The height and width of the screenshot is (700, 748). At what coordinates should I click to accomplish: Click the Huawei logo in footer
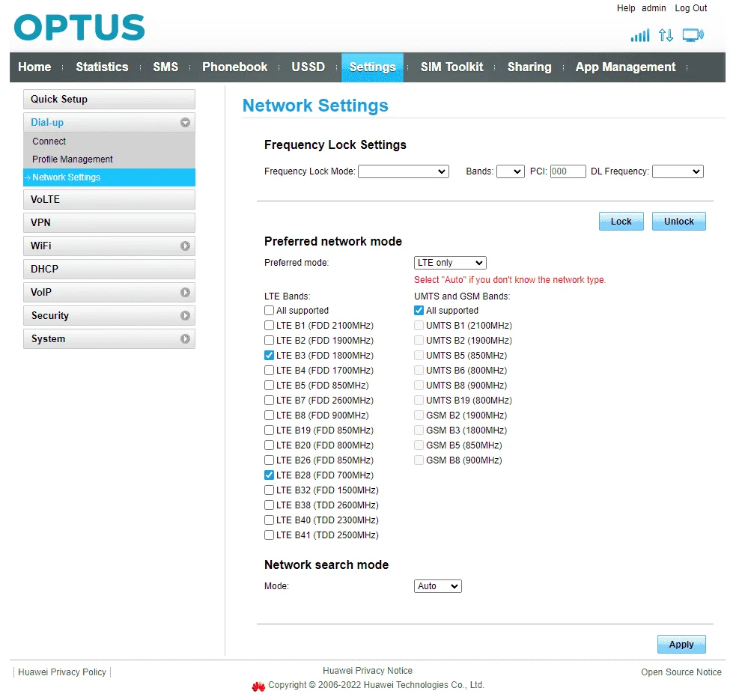[x=258, y=687]
